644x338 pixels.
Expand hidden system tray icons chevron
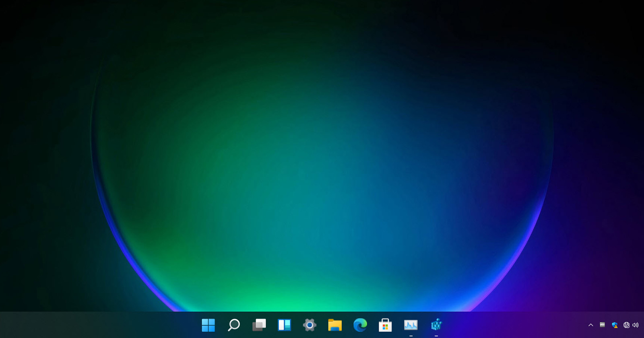pos(591,325)
